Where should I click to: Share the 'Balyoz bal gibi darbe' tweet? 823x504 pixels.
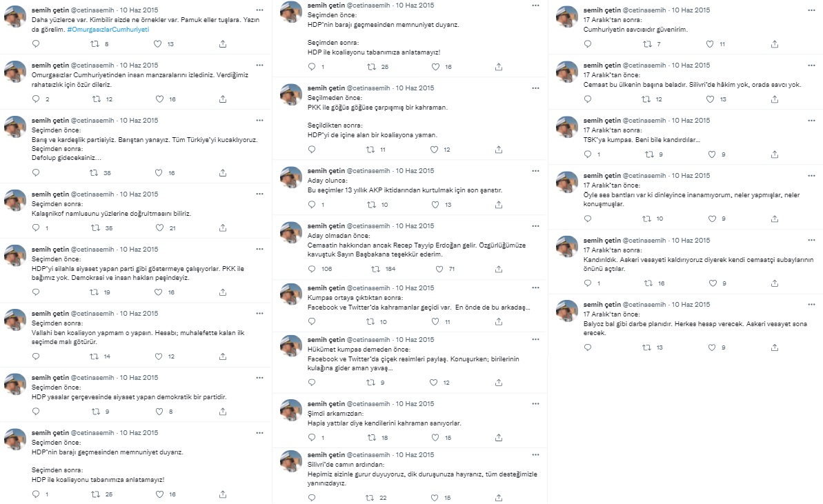click(775, 347)
